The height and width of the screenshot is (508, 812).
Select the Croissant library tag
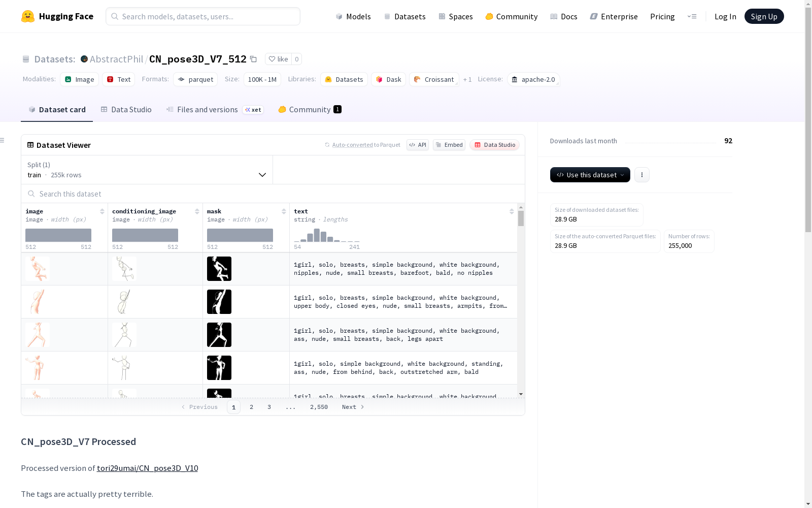tap(434, 79)
